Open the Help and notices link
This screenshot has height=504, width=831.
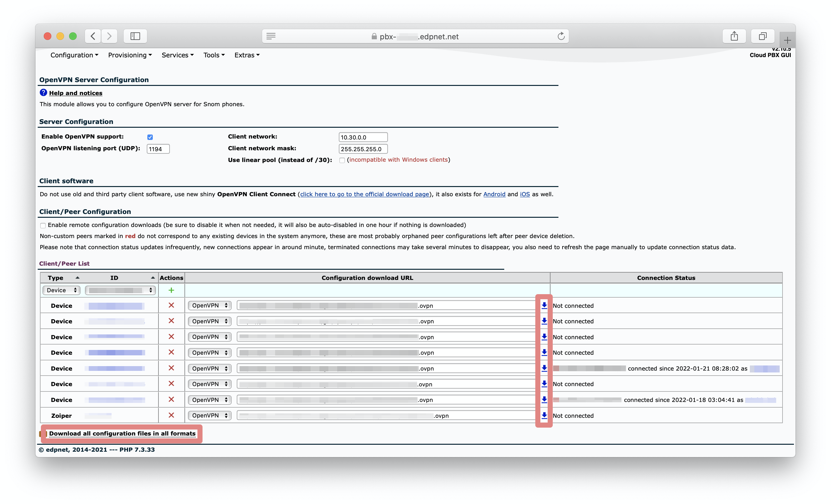[x=75, y=93]
